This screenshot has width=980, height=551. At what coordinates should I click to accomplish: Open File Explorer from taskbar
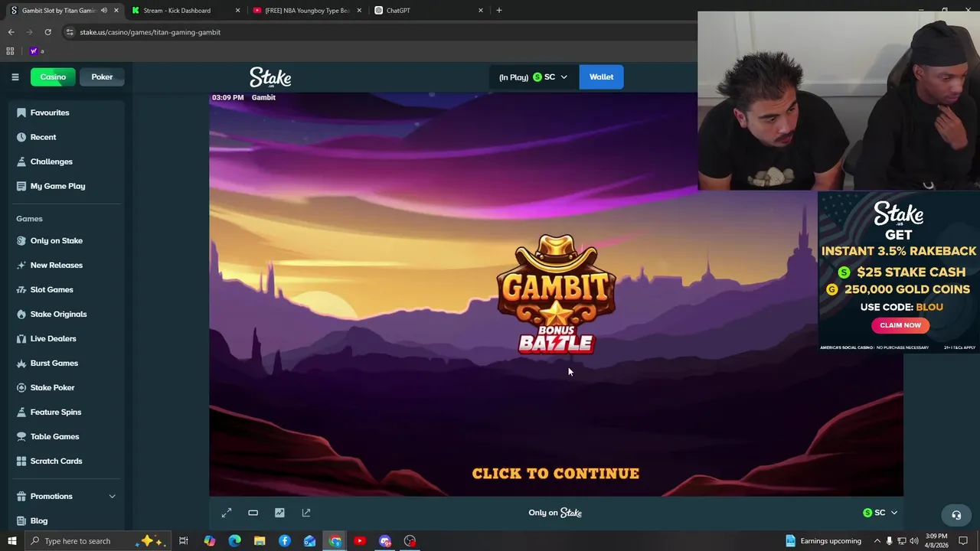(260, 541)
